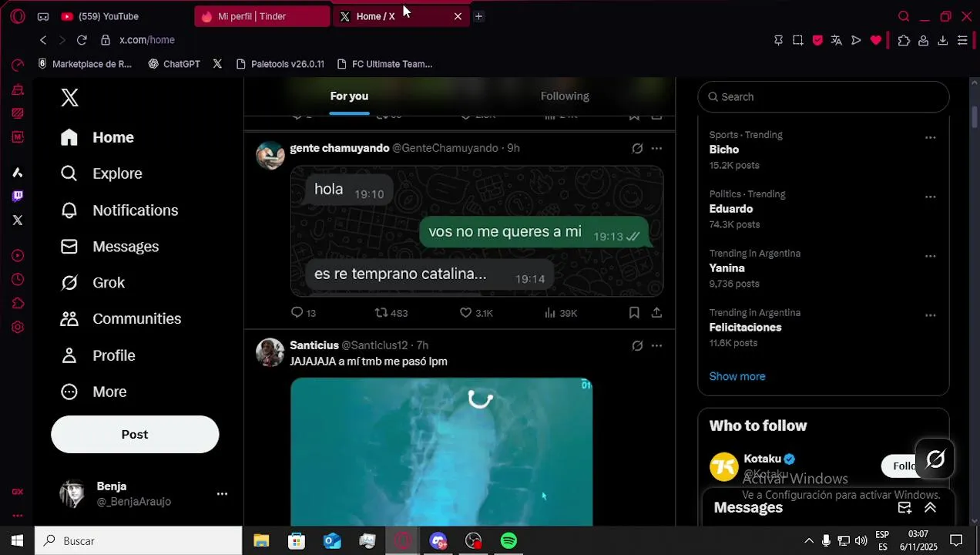This screenshot has width=980, height=555.
Task: Open Communities in X navigation
Action: (x=121, y=319)
